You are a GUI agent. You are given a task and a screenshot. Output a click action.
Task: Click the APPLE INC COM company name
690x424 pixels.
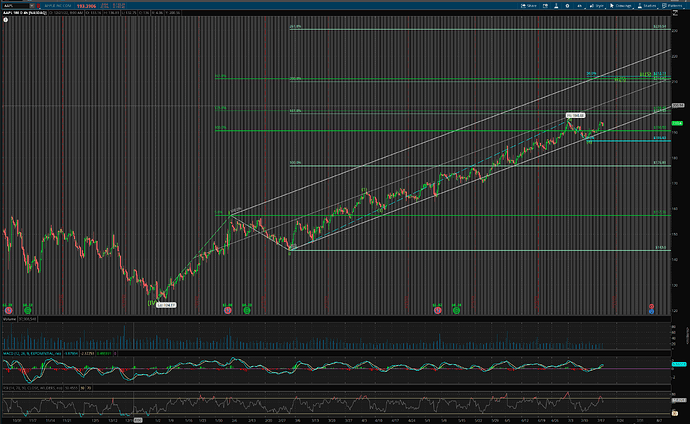58,6
